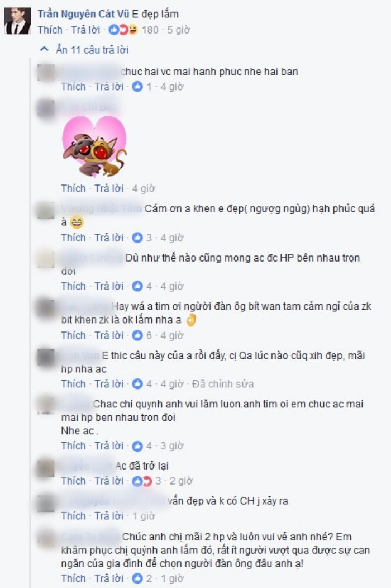The image size is (391, 588).
Task: Click the like icon on 'Chac chi quynh anh' reply
Action: click(x=137, y=446)
